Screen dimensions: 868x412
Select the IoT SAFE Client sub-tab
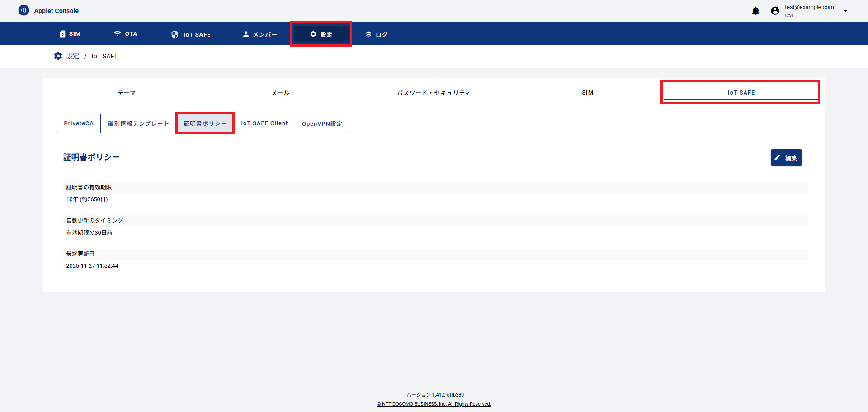coord(264,123)
